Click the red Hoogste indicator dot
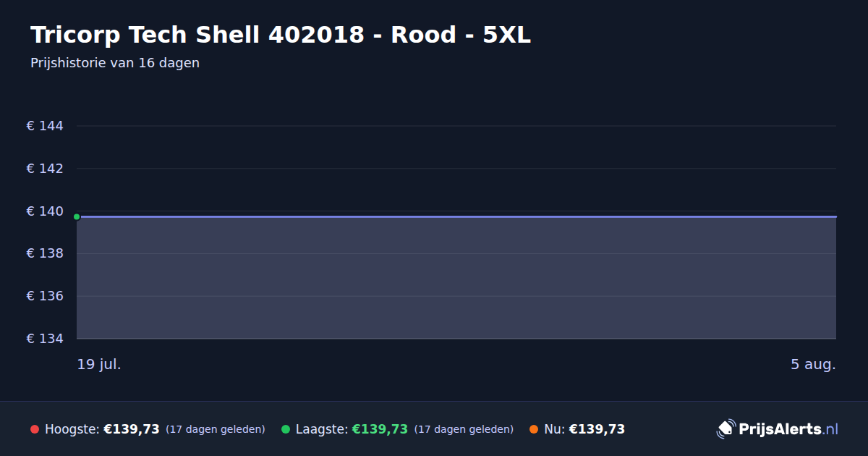868x456 pixels. point(35,429)
